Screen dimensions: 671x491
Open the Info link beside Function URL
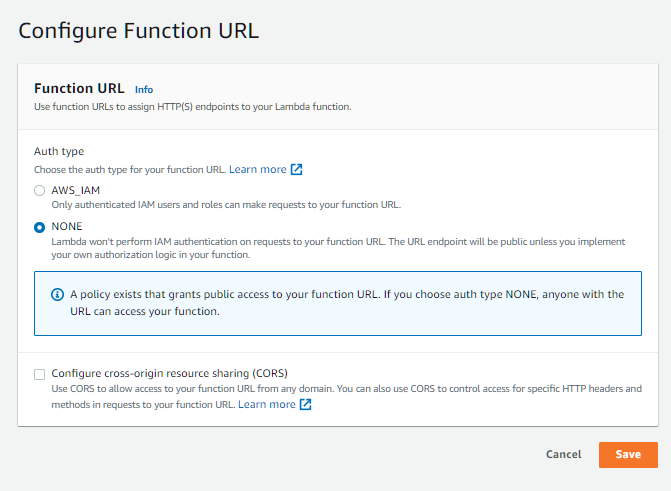click(x=144, y=89)
